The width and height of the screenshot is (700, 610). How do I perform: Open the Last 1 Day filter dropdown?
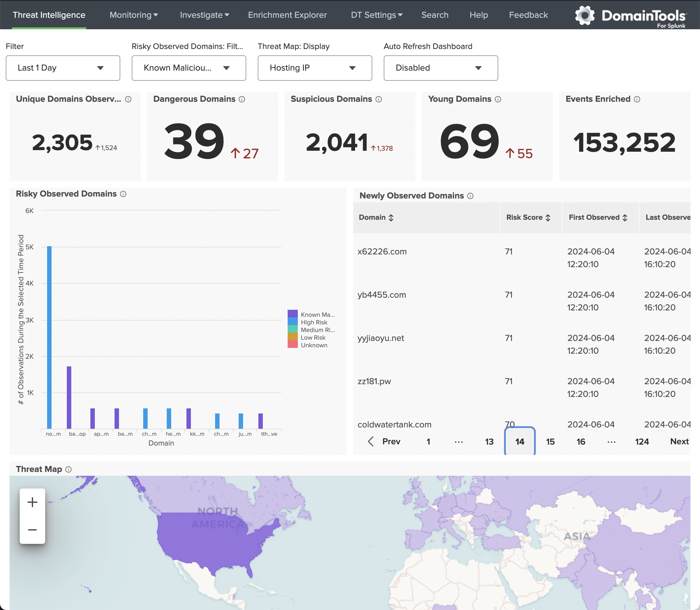tap(63, 68)
